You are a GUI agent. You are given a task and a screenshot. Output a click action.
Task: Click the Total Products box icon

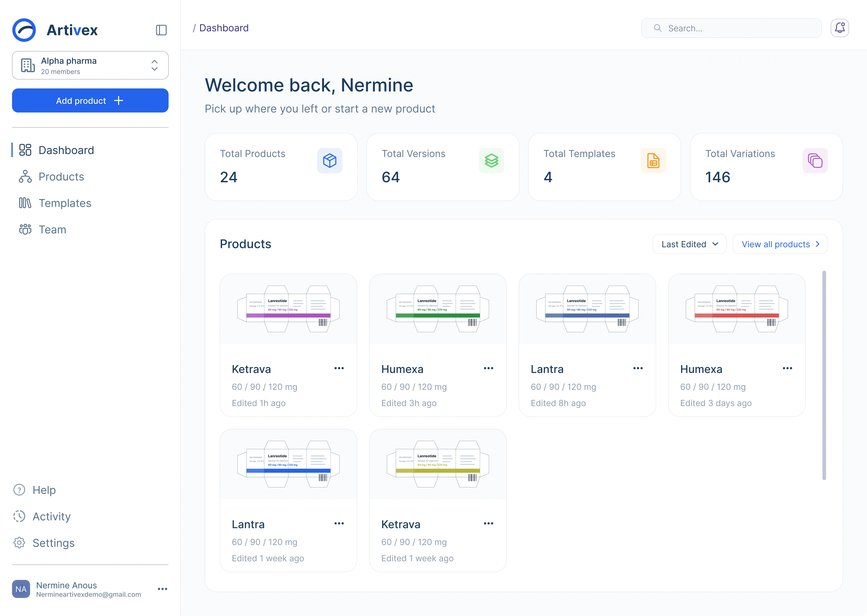click(329, 160)
